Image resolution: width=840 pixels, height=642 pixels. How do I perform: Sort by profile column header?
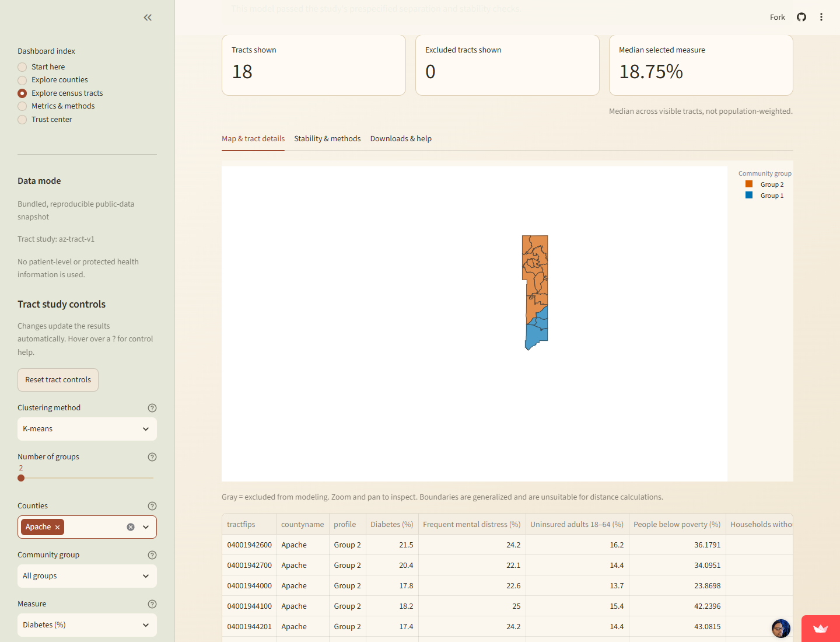coord(347,525)
